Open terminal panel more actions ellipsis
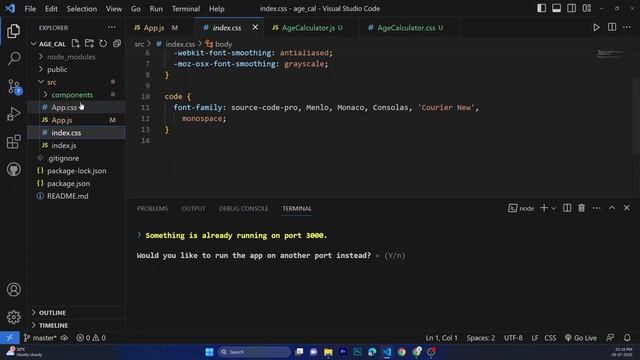This screenshot has height=360, width=640. 597,208
